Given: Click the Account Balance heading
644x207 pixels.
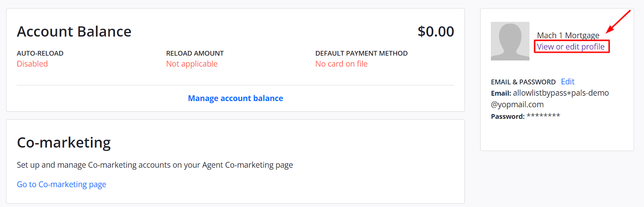Looking at the screenshot, I should pyautogui.click(x=74, y=31).
